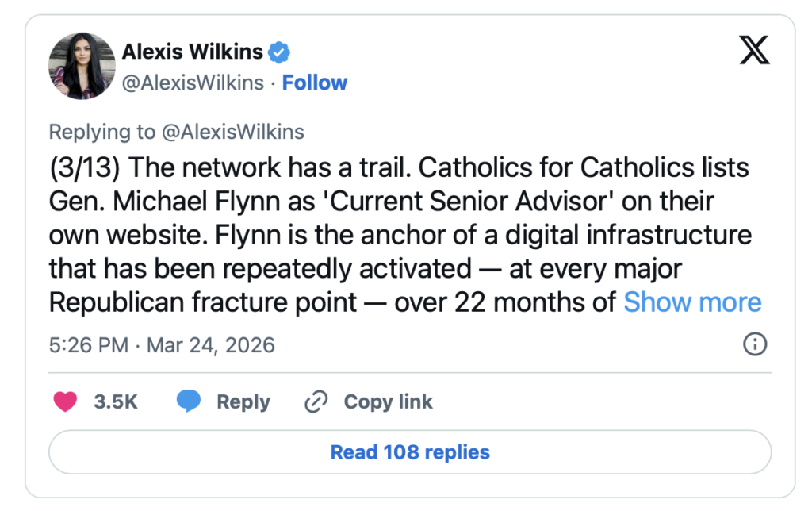Open X via the logo icon

pyautogui.click(x=753, y=52)
